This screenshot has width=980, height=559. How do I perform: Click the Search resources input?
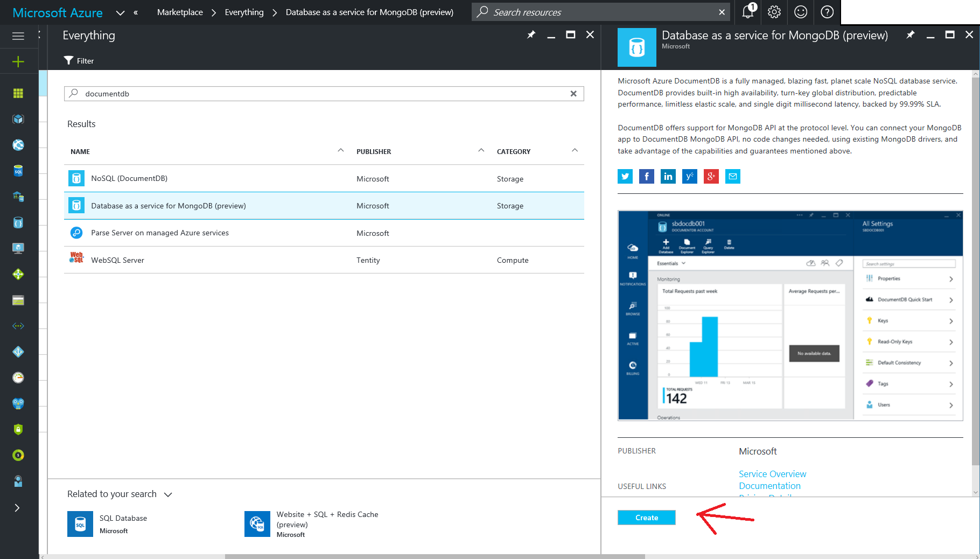[600, 12]
